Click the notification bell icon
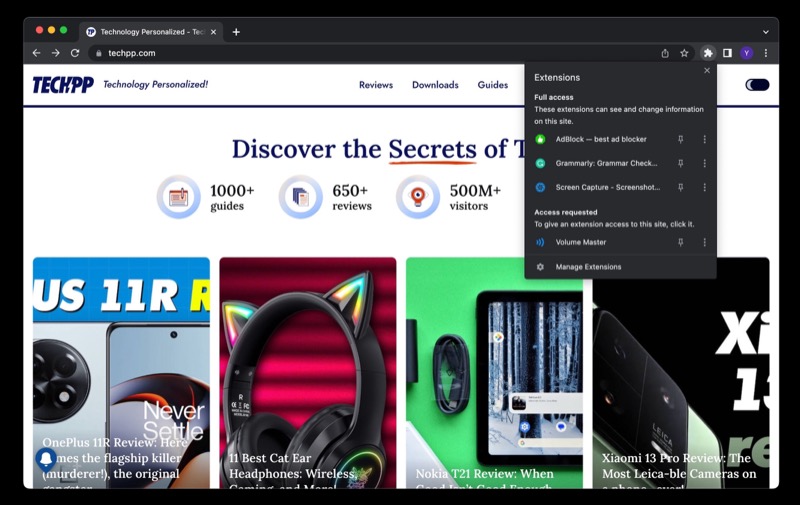 click(46, 459)
